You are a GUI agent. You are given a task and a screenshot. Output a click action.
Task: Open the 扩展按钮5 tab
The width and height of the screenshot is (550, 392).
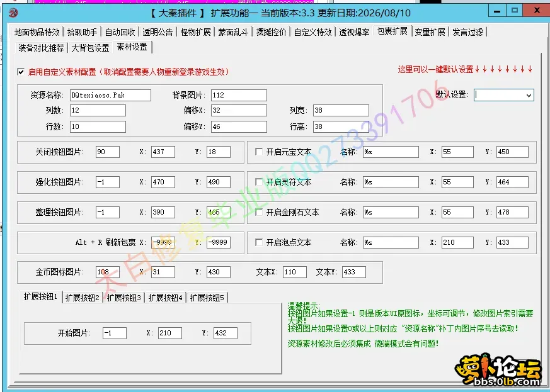click(207, 298)
